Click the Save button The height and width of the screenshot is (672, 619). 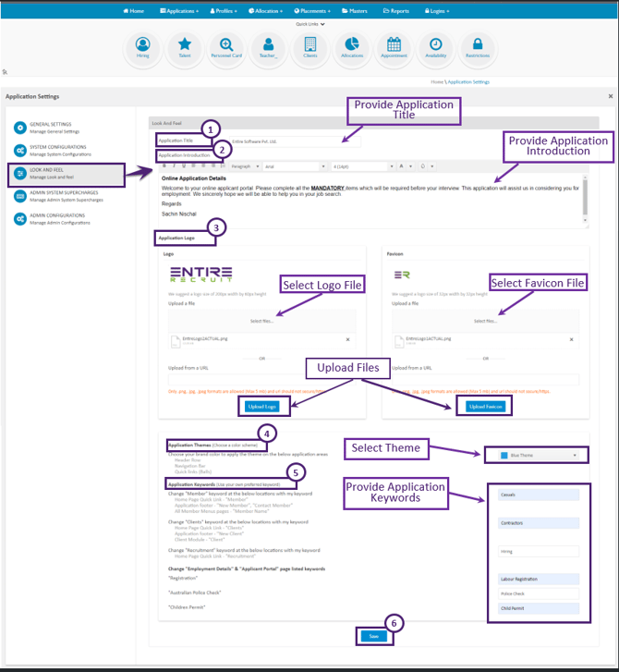pyautogui.click(x=373, y=636)
